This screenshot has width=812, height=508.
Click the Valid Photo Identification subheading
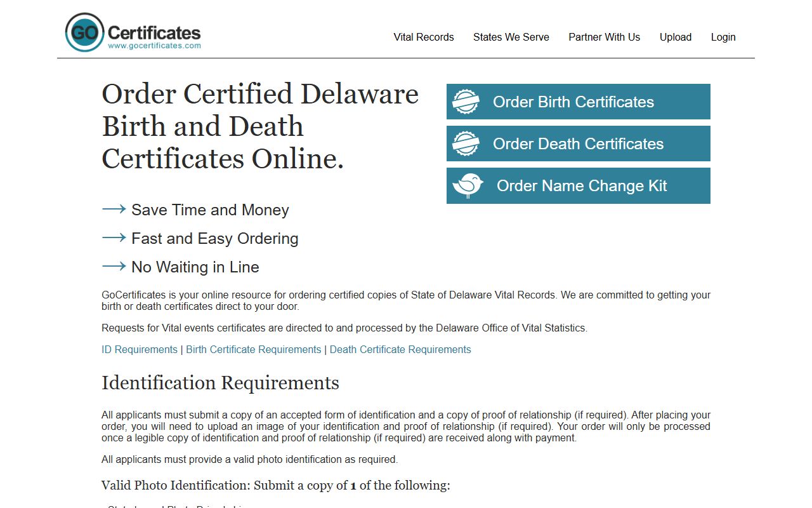pos(276,485)
